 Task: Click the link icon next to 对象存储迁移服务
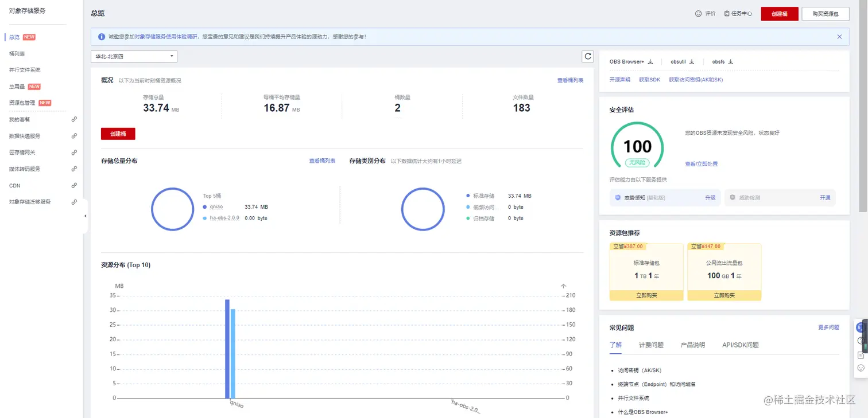click(x=74, y=202)
